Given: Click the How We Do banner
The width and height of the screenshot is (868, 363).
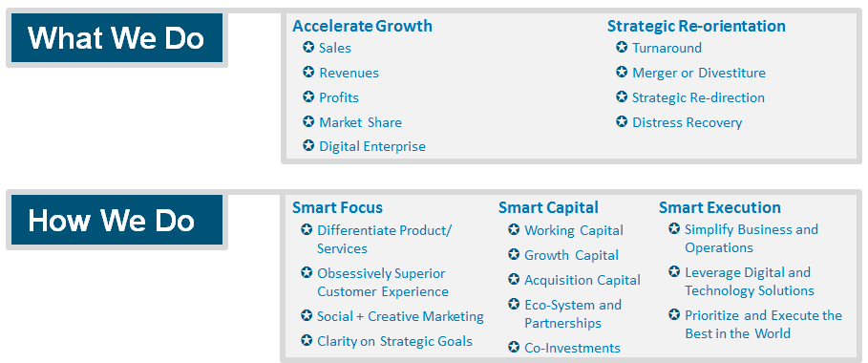Looking at the screenshot, I should [x=116, y=220].
